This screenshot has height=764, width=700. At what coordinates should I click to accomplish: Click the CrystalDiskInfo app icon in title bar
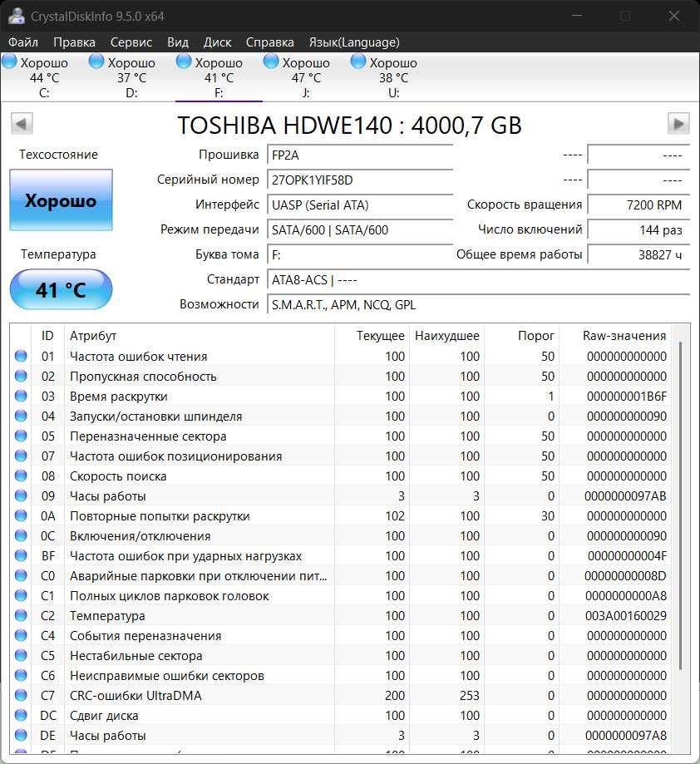[x=16, y=16]
